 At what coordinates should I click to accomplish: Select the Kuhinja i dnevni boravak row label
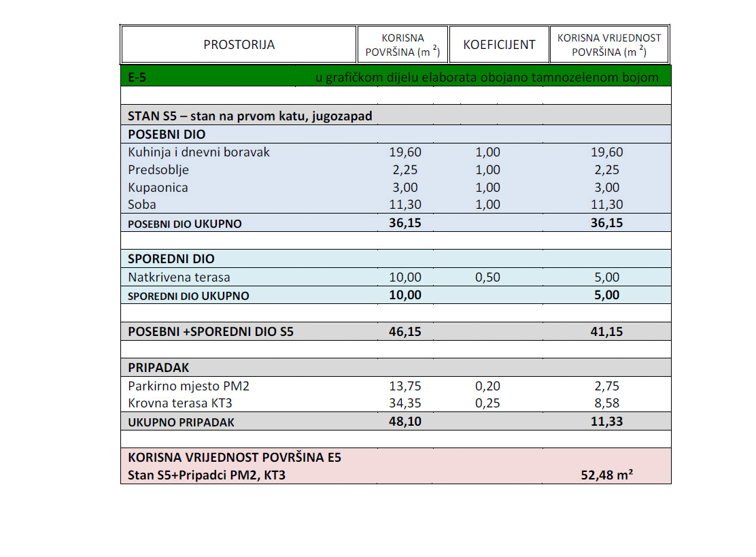199,152
